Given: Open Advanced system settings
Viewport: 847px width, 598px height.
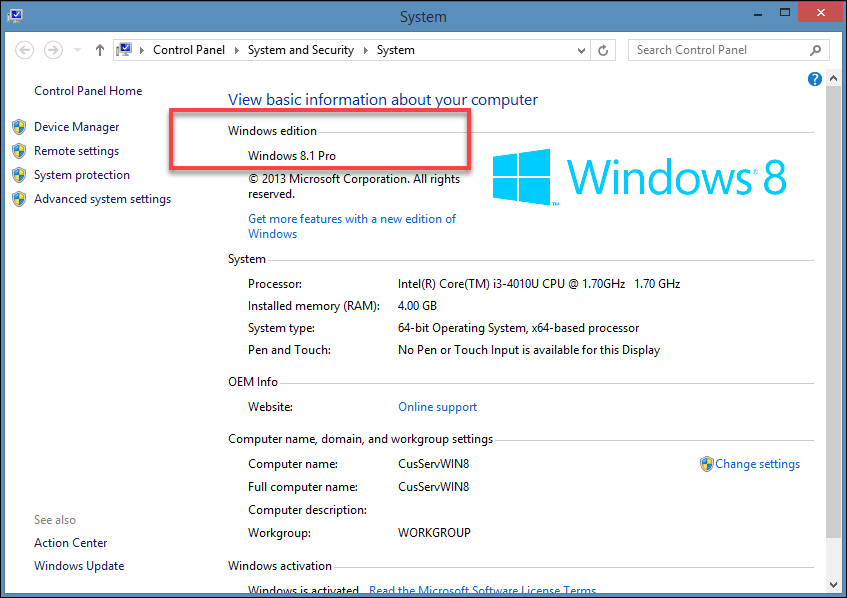Looking at the screenshot, I should [x=102, y=199].
